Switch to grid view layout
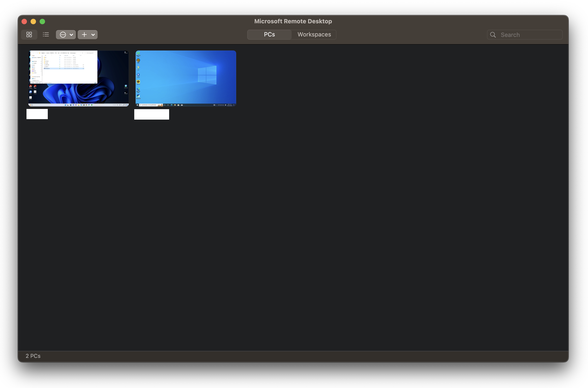Viewport: 588px width, 388px height. [29, 35]
